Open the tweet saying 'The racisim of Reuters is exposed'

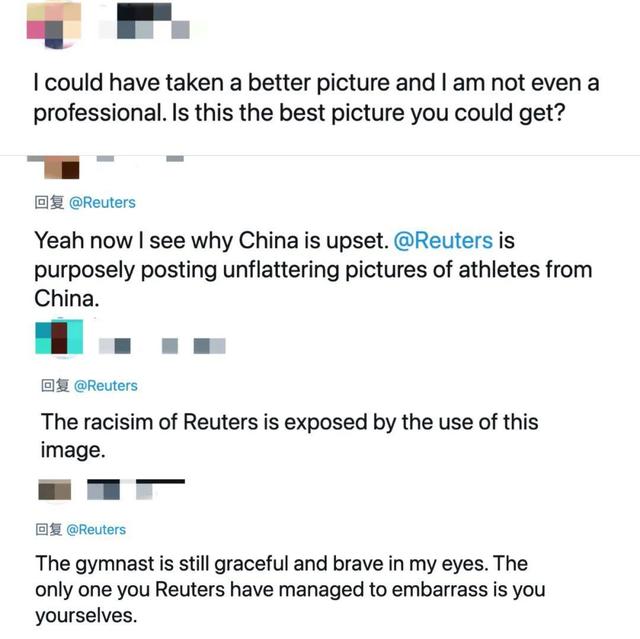coord(289,436)
